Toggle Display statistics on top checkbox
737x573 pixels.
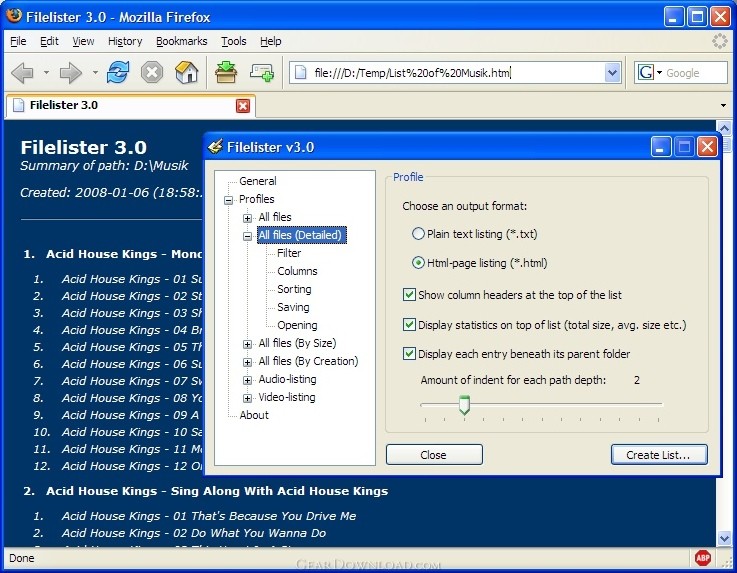(x=409, y=324)
